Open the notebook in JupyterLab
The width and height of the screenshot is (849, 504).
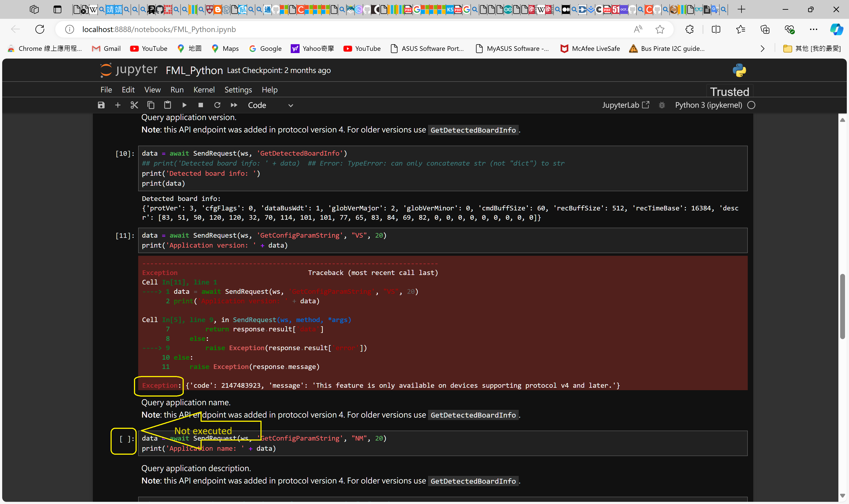point(625,105)
